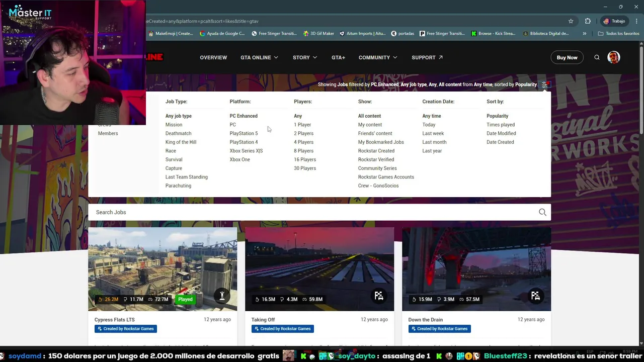644x362 pixels.
Task: Open the Chrome three-dot menu
Action: click(636, 21)
